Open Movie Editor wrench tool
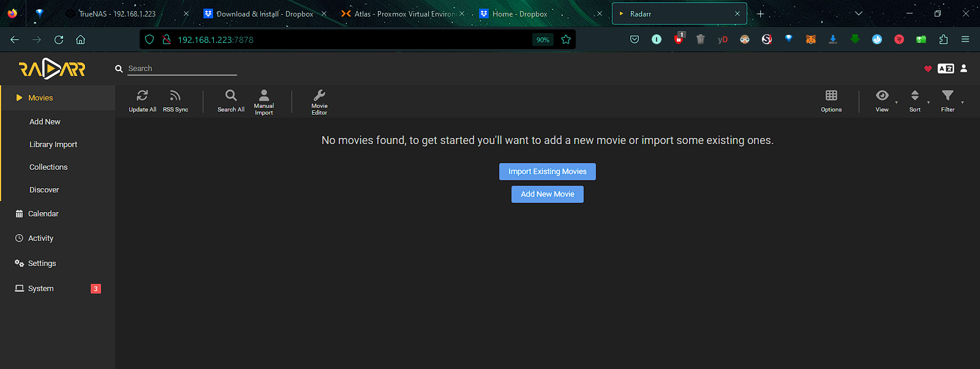Viewport: 980px width, 369px height. (x=319, y=102)
